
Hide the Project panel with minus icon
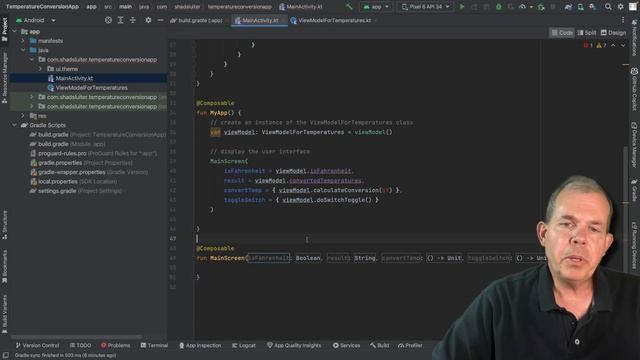tap(160, 20)
